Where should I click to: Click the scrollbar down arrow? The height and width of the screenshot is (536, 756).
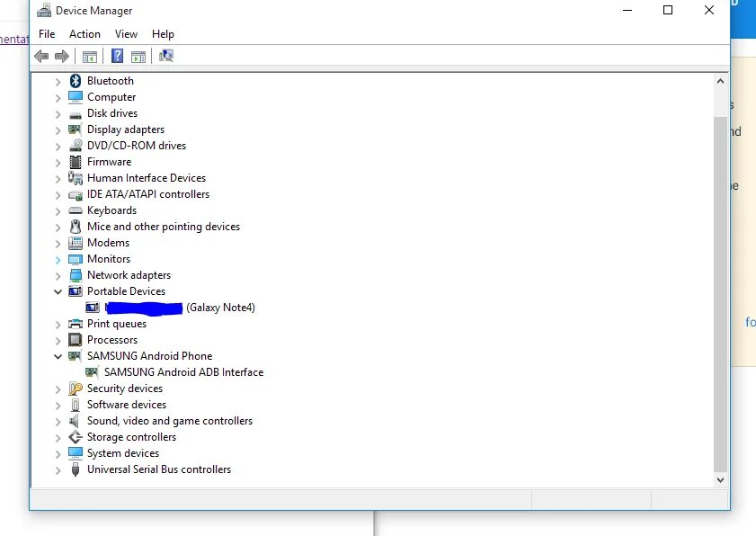(720, 480)
